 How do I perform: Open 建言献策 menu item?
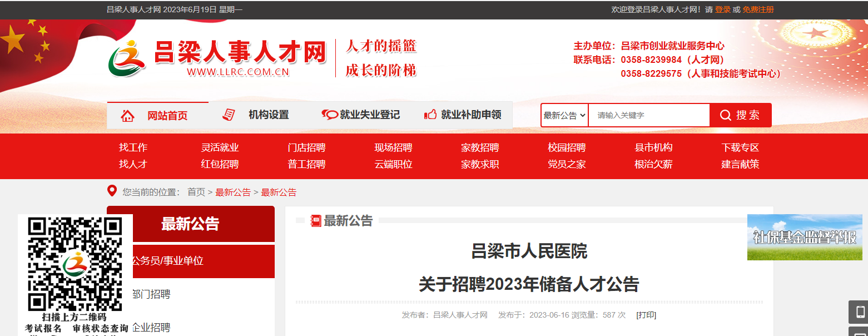tap(740, 164)
